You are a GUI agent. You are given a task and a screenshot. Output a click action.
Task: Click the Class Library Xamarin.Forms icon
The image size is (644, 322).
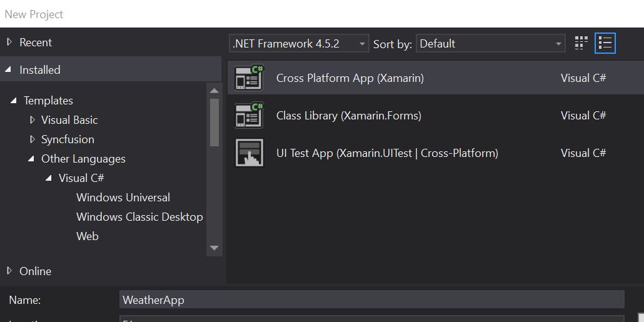coord(249,116)
